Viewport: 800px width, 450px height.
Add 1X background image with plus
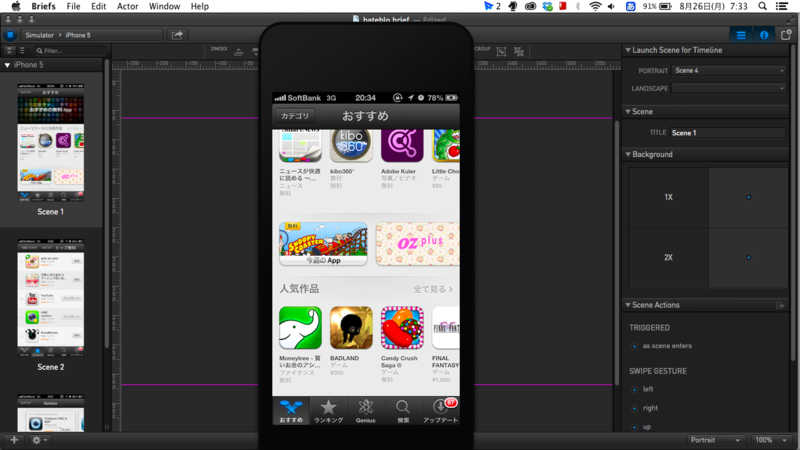point(748,197)
